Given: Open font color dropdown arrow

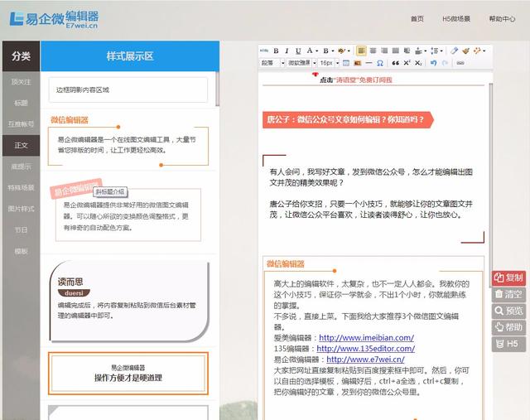Looking at the screenshot, I should point(316,51).
